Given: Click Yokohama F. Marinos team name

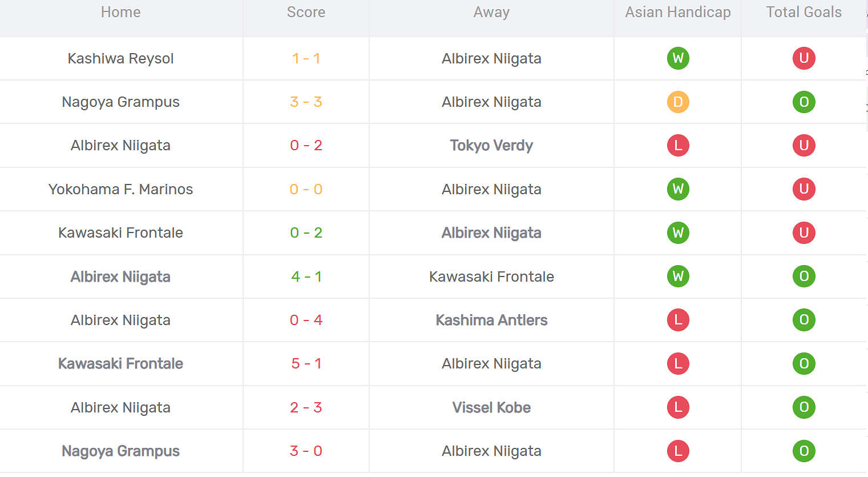Looking at the screenshot, I should 120,189.
